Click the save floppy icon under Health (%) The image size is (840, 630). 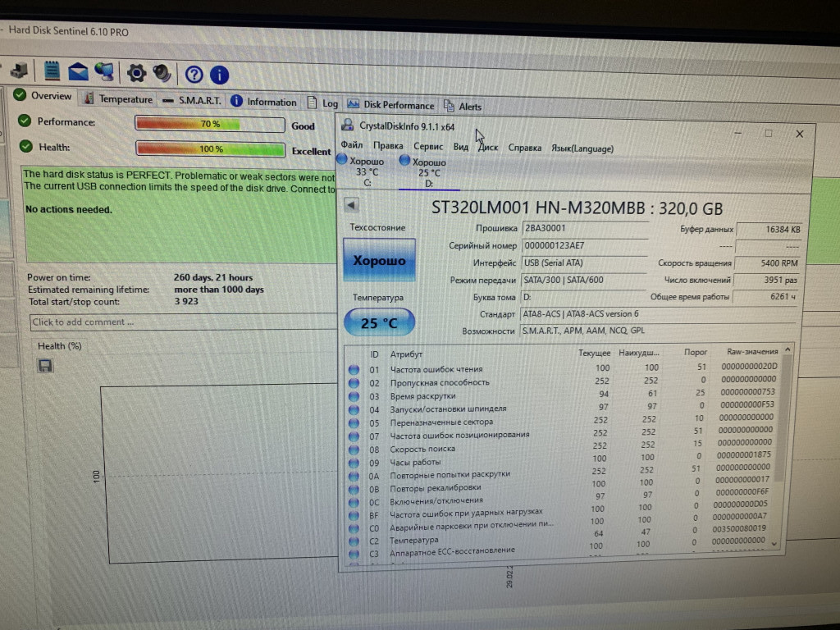[x=45, y=366]
